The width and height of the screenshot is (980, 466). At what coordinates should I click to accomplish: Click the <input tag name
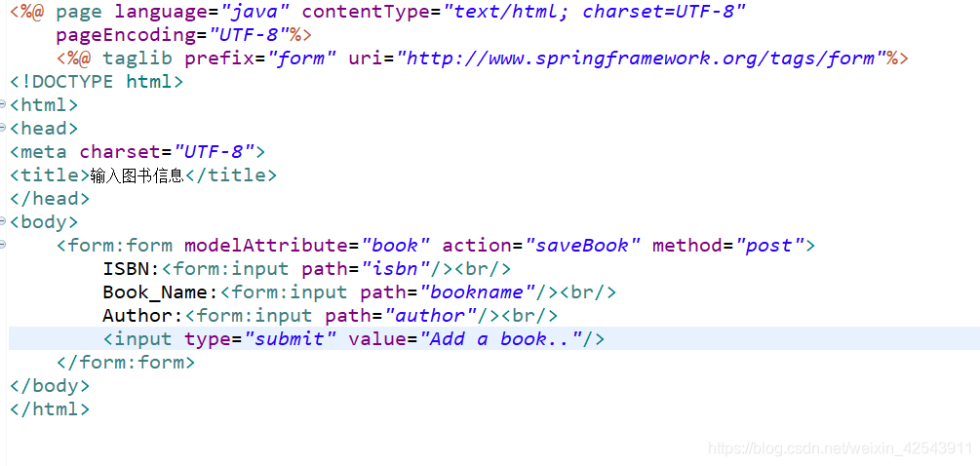coord(137,339)
